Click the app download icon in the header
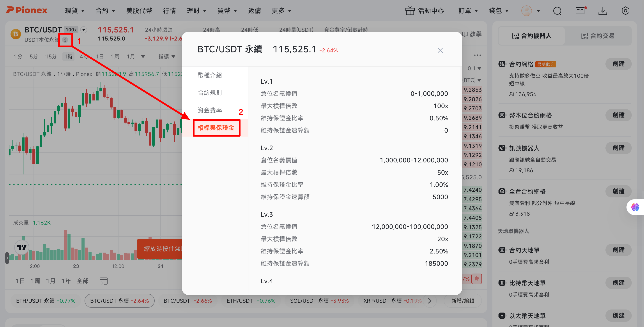This screenshot has height=327, width=644. click(603, 11)
